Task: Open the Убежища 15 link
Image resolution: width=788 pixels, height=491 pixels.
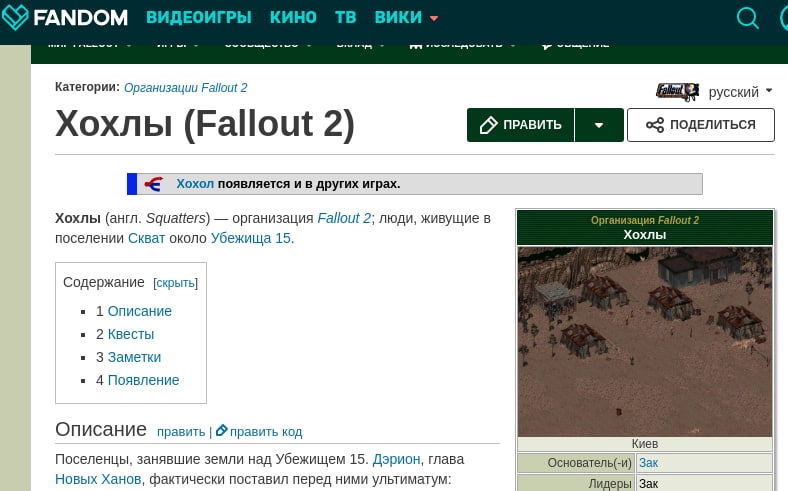Action: [x=250, y=238]
